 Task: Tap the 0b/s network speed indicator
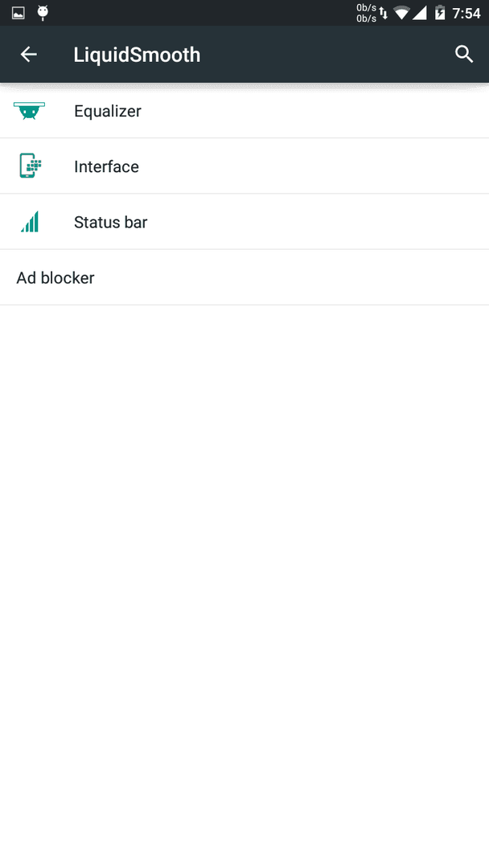coord(366,13)
